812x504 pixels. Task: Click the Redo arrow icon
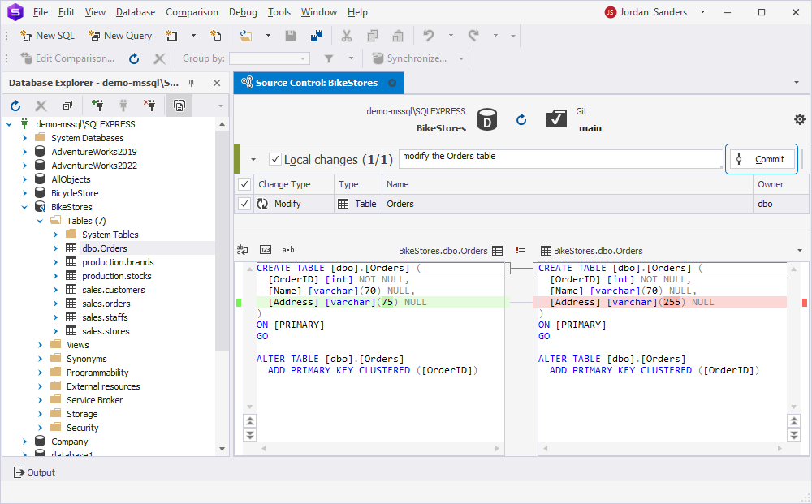(x=473, y=36)
